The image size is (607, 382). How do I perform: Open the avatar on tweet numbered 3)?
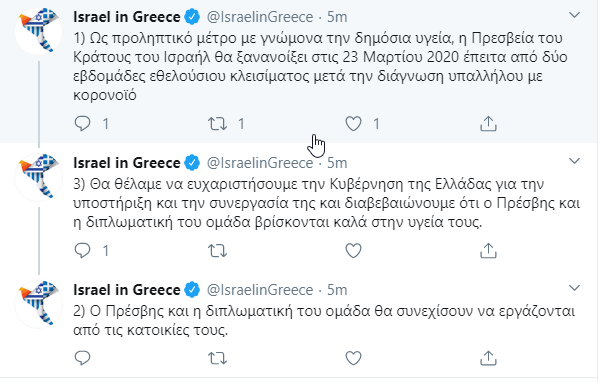coord(38,176)
